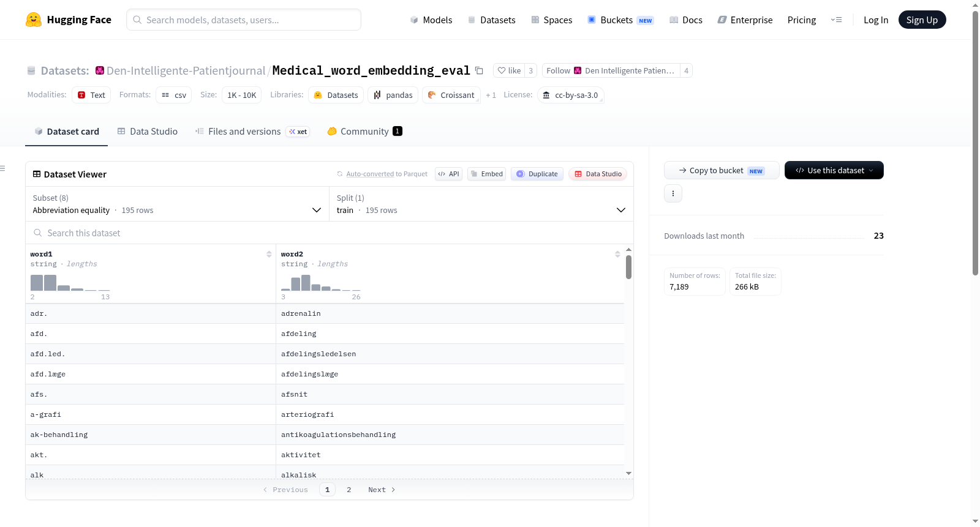Image resolution: width=980 pixels, height=527 pixels.
Task: Click the 1K - 10K size tag
Action: [x=242, y=95]
